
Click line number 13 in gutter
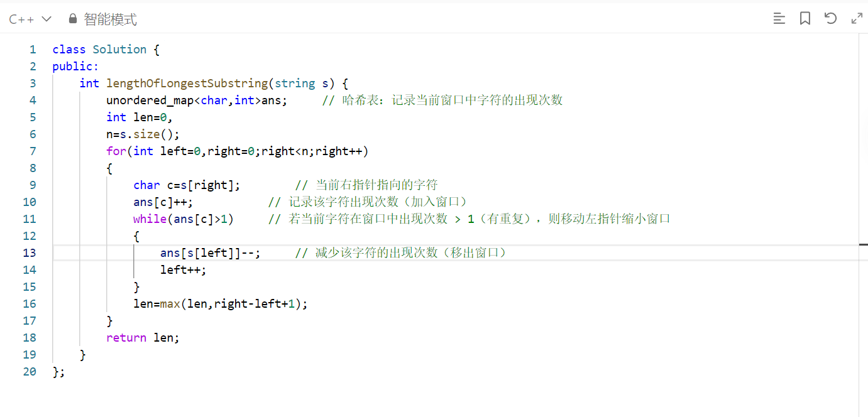[x=30, y=253]
